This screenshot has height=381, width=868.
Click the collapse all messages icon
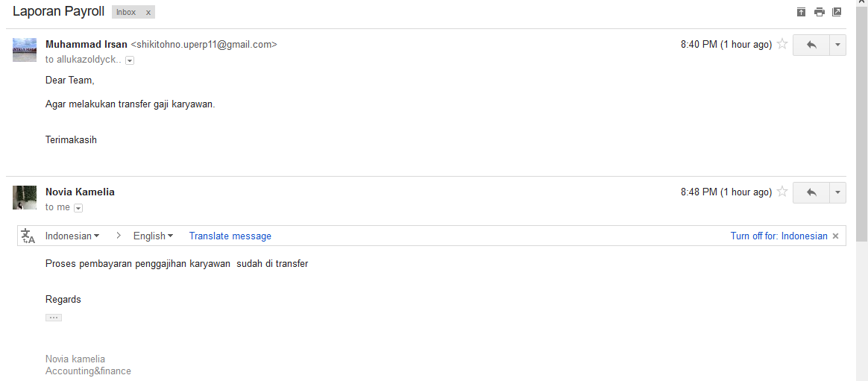pos(801,12)
